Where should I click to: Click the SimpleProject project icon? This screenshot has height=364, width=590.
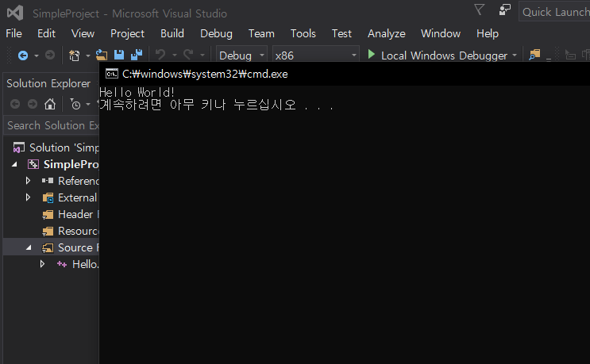point(33,164)
